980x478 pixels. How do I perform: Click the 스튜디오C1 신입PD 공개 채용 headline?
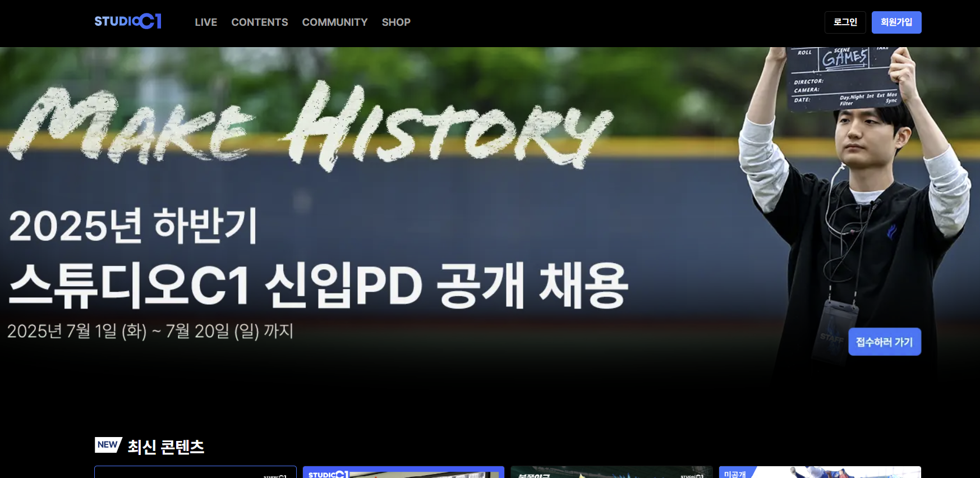coord(318,285)
